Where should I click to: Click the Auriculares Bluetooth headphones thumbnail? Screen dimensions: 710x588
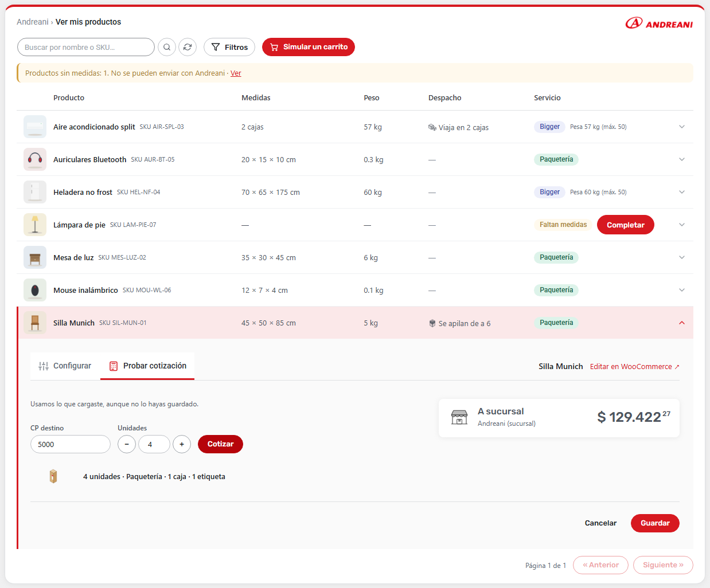click(35, 159)
